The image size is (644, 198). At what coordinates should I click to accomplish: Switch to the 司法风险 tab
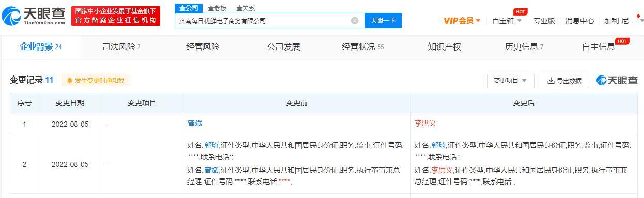pyautogui.click(x=121, y=47)
